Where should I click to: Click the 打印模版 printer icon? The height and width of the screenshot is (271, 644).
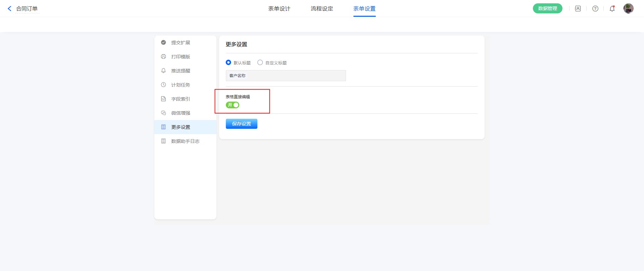coord(163,57)
